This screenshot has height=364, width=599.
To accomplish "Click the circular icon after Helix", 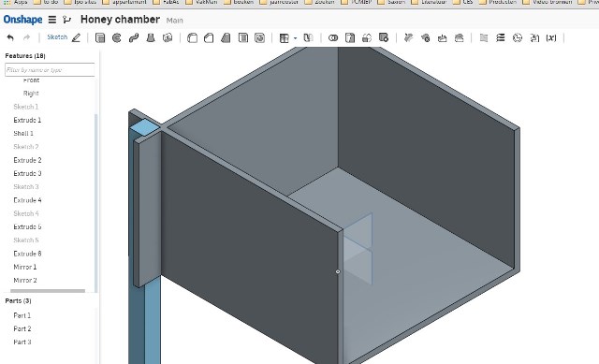I will 518,37.
